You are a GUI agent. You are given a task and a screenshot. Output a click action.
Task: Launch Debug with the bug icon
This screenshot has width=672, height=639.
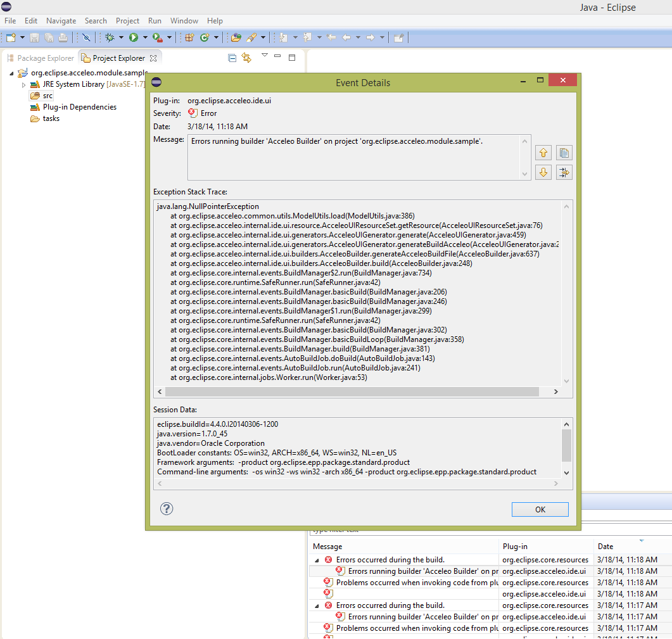(110, 38)
